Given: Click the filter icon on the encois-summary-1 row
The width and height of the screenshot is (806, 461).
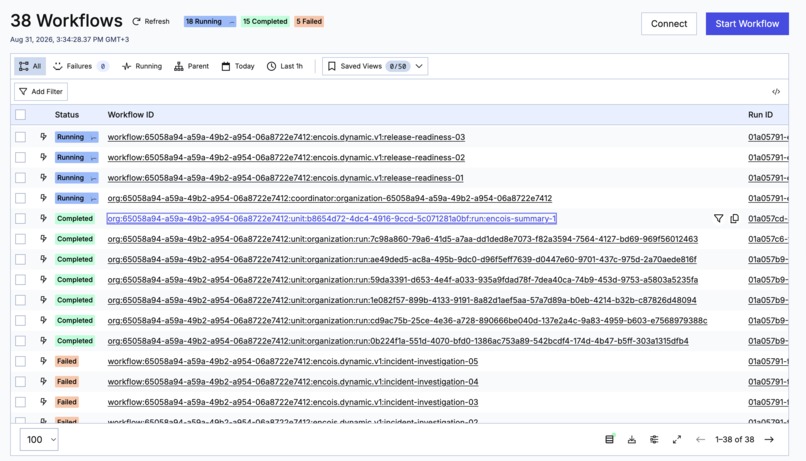Looking at the screenshot, I should pos(718,218).
